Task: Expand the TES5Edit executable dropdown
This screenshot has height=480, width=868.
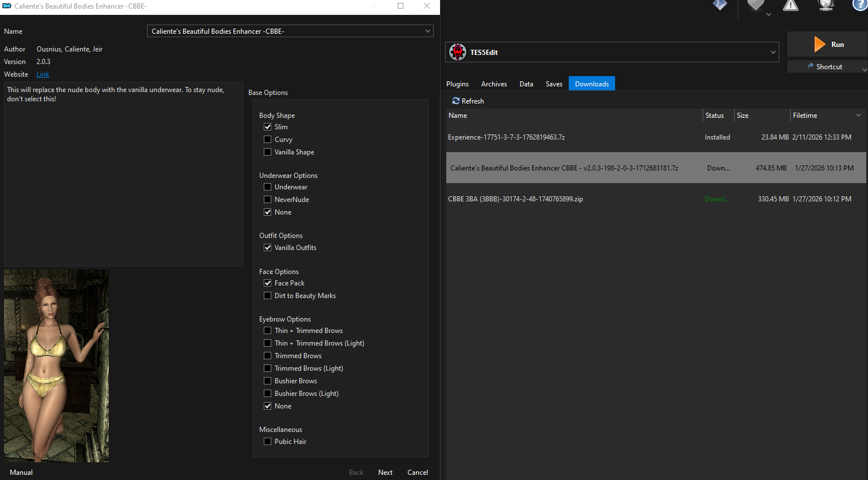Action: 773,53
